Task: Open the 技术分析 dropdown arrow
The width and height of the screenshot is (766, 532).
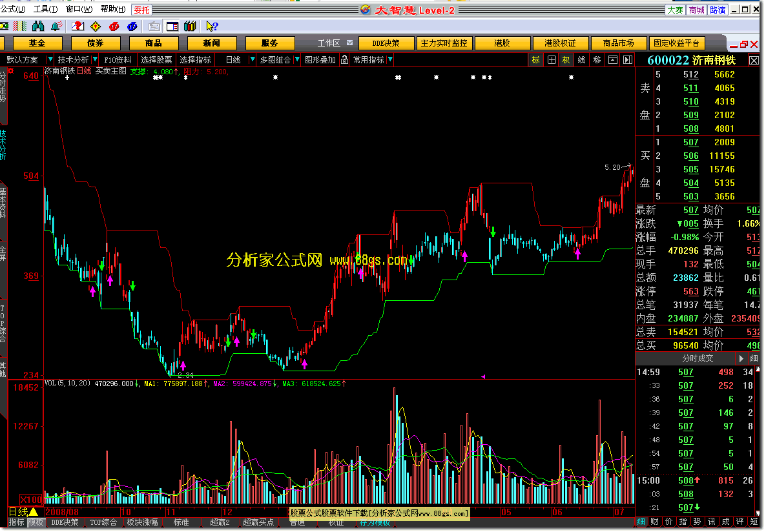Action: click(95, 59)
